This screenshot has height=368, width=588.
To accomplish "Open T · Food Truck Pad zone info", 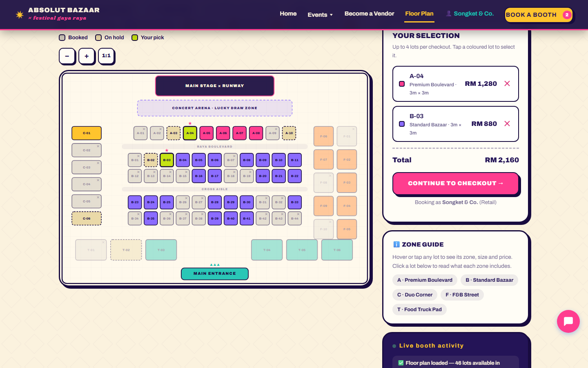I will pyautogui.click(x=419, y=310).
